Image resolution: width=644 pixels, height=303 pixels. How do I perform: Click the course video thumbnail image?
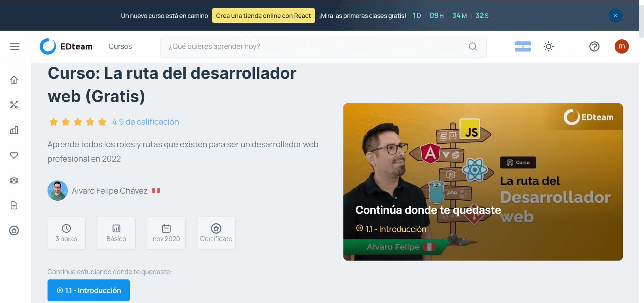[483, 182]
